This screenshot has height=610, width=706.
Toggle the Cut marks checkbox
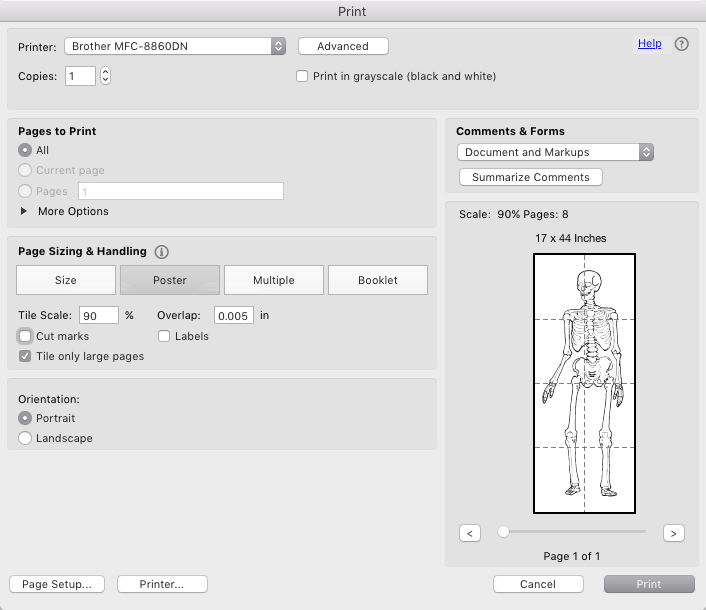point(25,337)
